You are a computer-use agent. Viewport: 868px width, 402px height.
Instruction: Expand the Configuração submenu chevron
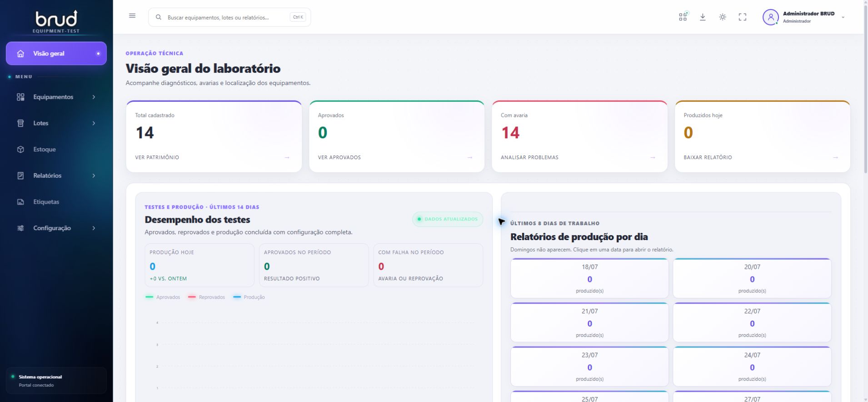tap(94, 228)
